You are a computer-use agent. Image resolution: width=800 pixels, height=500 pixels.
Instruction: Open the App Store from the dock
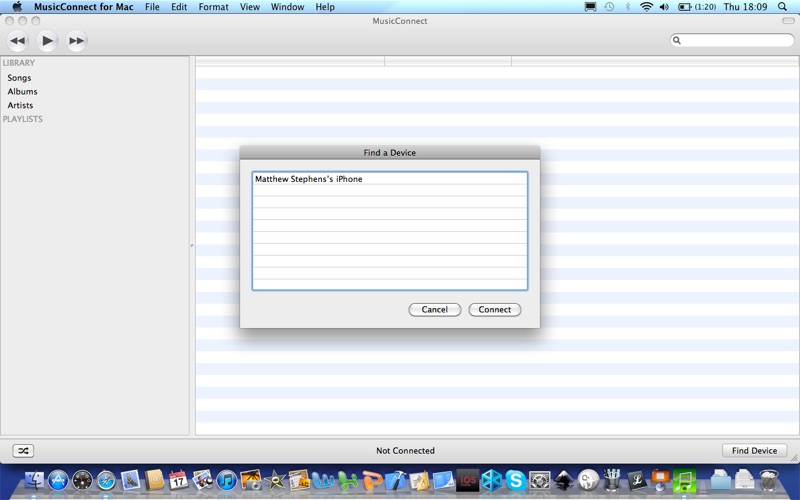(58, 480)
